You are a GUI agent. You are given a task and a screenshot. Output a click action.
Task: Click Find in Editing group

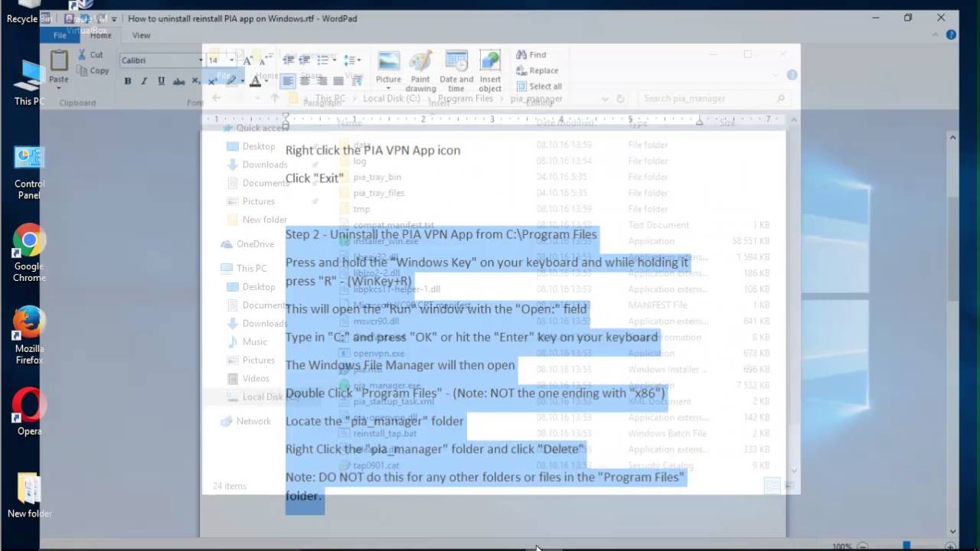click(x=531, y=54)
